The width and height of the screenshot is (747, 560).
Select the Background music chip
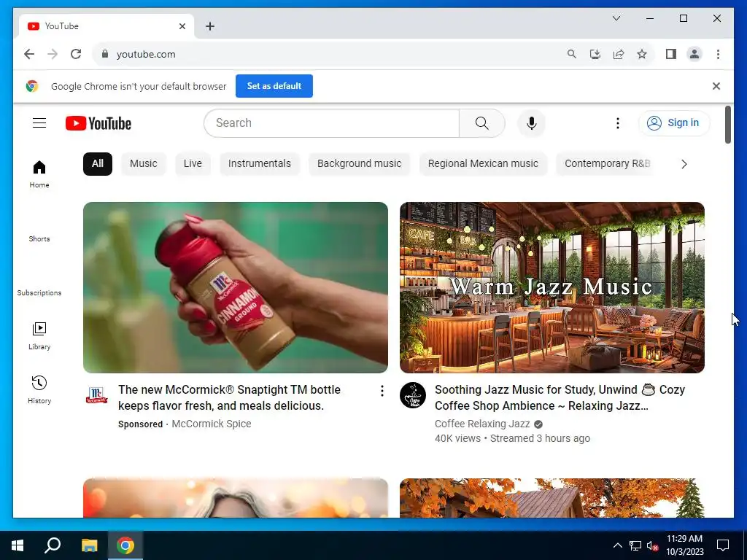(x=359, y=164)
